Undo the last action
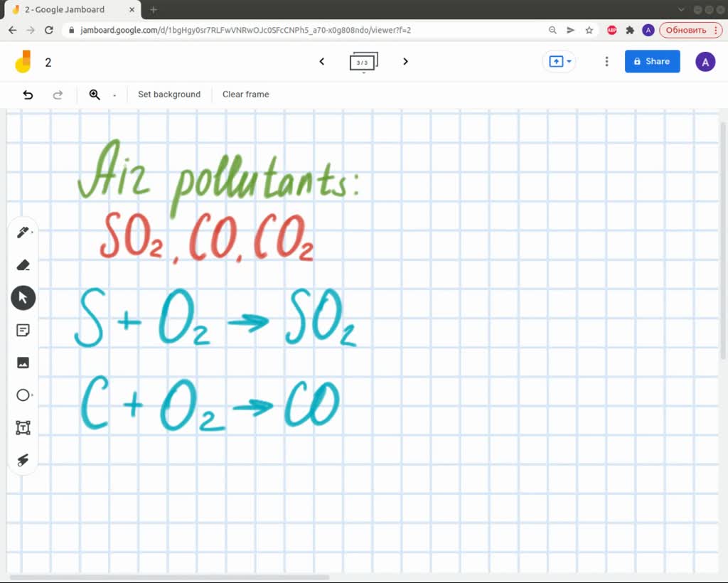Image resolution: width=728 pixels, height=583 pixels. pos(28,94)
